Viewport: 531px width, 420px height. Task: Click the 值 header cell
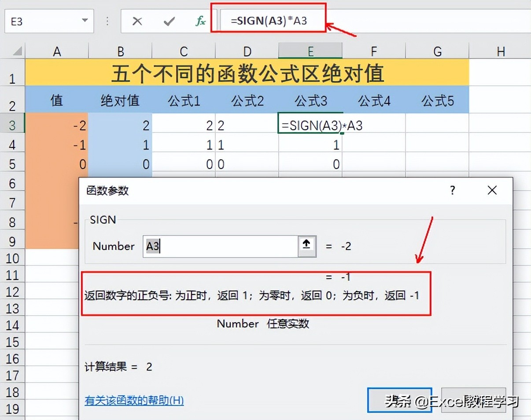57,99
